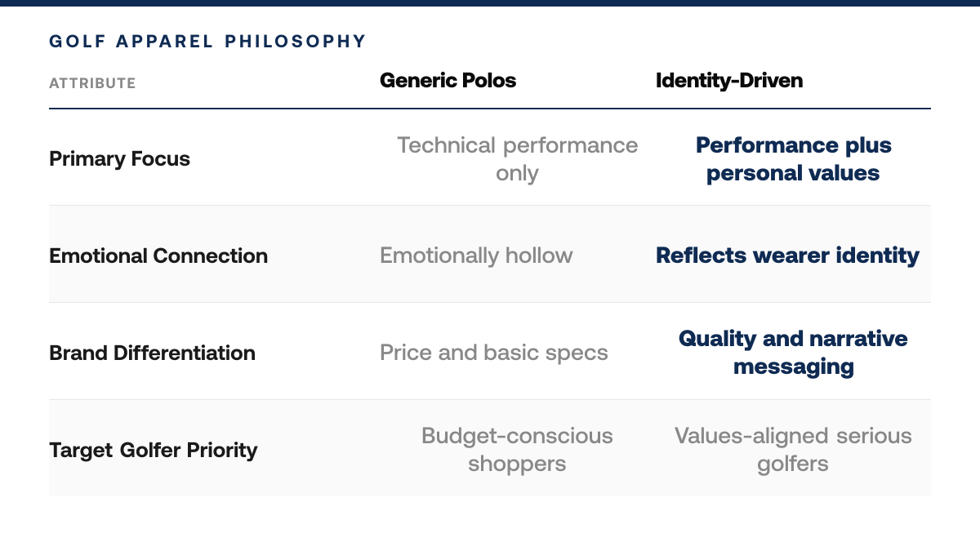Click the Target Golfer Priority label

click(x=154, y=450)
